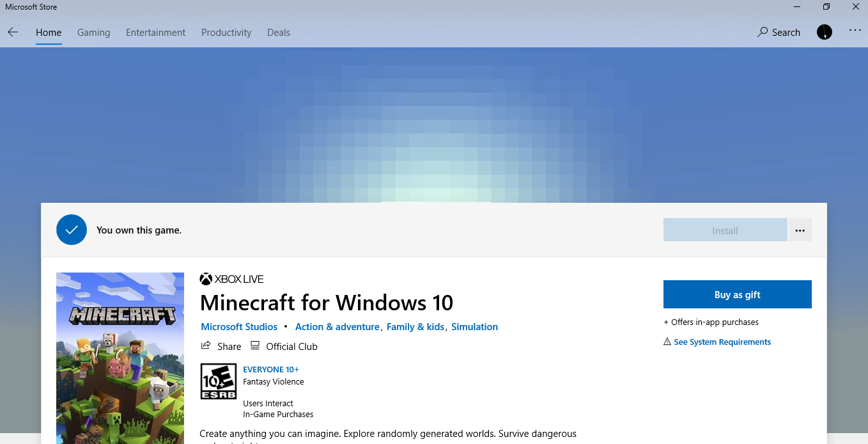
Task: Open more options next to Install
Action: (800, 230)
